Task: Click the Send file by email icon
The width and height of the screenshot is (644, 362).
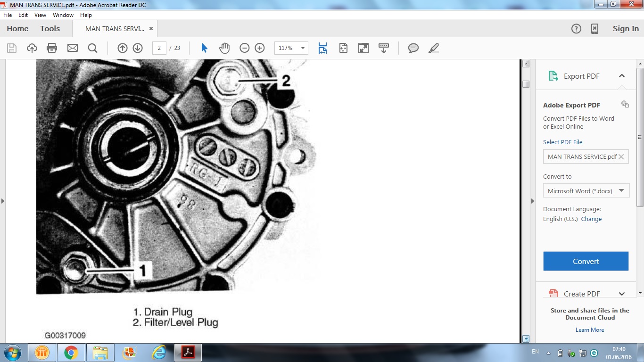Action: tap(72, 48)
